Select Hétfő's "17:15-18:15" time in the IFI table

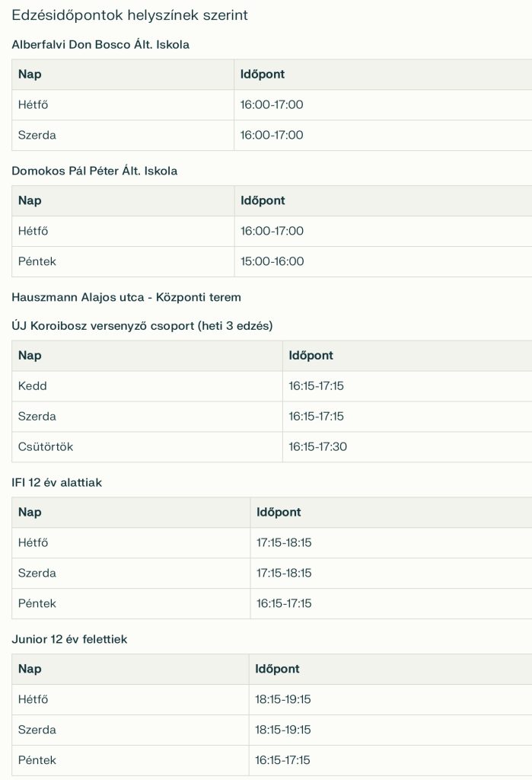pos(284,543)
